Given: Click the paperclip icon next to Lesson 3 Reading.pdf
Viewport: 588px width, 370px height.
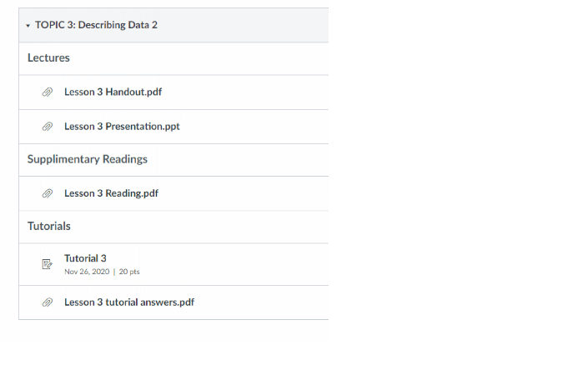Looking at the screenshot, I should 48,193.
